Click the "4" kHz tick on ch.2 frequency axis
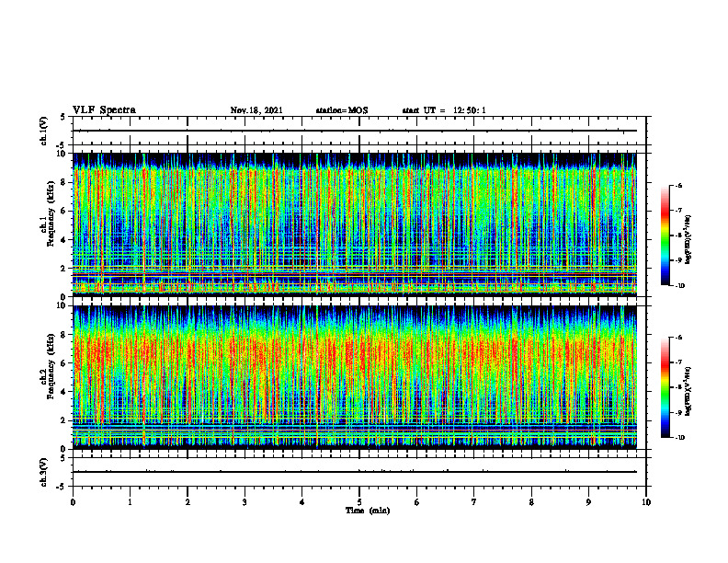The image size is (728, 563). click(63, 392)
